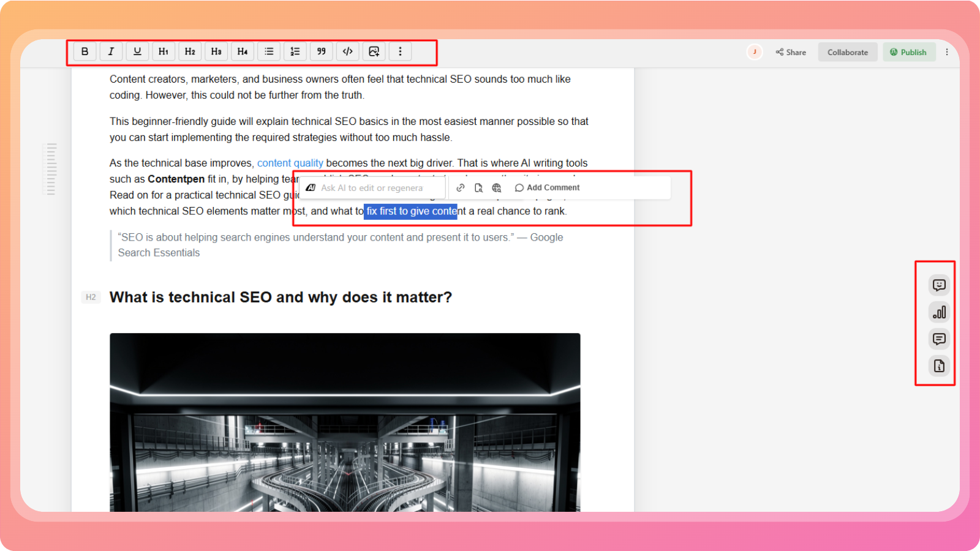Screen dimensions: 980x551
Task: Toggle underline formatting
Action: click(x=137, y=51)
